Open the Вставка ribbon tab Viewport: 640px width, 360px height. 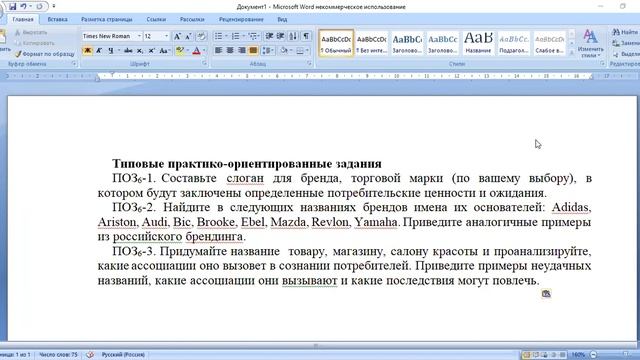[57, 19]
